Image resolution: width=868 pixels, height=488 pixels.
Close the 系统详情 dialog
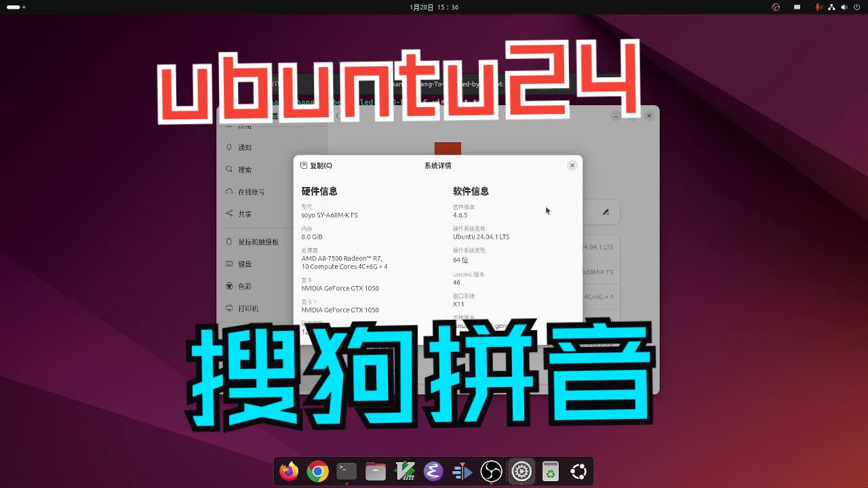pos(572,165)
